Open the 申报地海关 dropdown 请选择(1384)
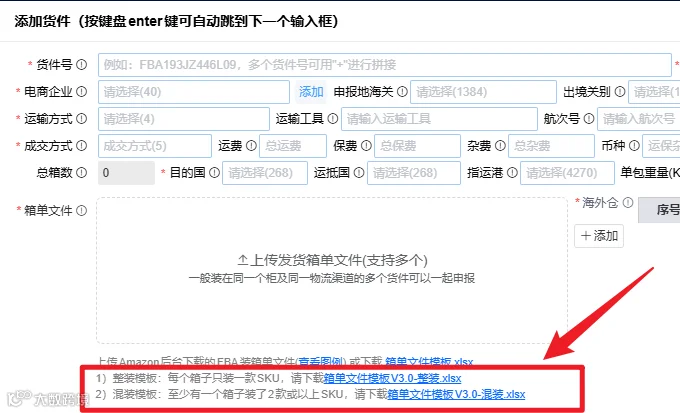Image resolution: width=680 pixels, height=413 pixels. point(484,92)
